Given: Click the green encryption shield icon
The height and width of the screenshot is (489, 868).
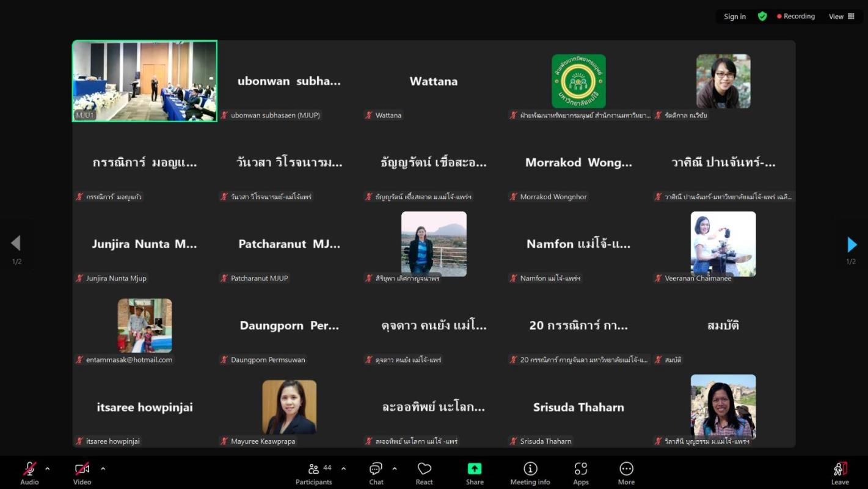Looking at the screenshot, I should point(762,17).
